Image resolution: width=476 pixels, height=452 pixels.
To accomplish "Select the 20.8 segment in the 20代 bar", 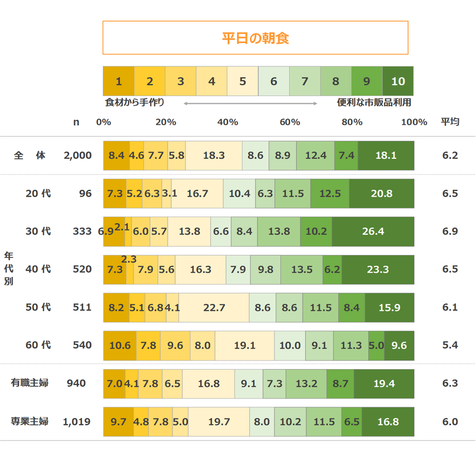I will coord(381,193).
